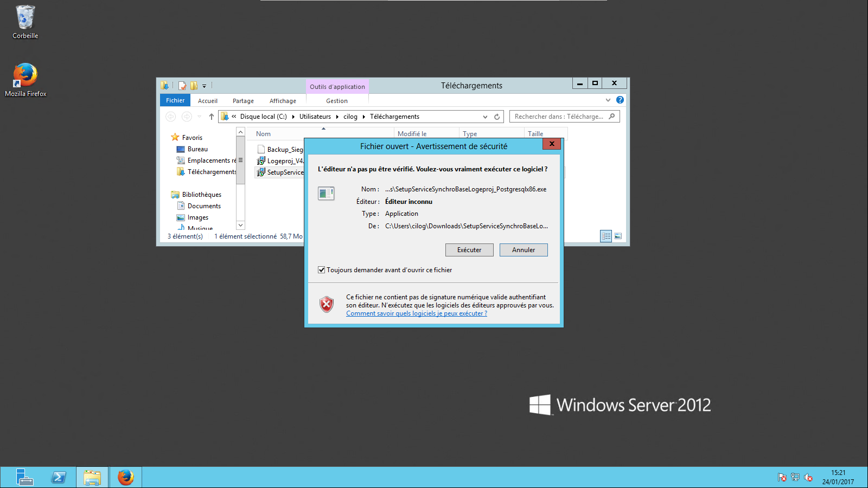Open the Gestion ribbon tab

pos(337,101)
